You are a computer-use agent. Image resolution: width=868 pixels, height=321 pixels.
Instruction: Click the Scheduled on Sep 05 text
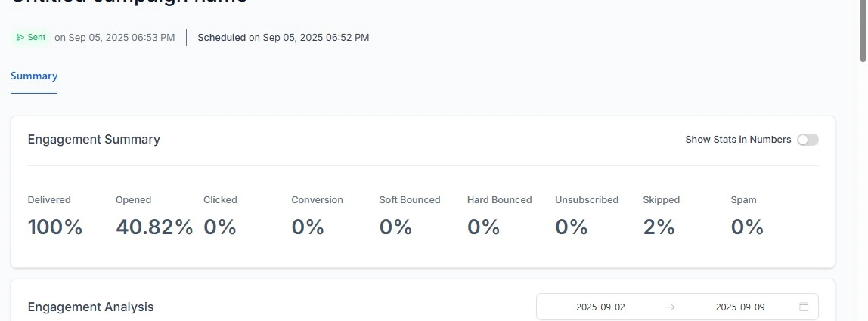(x=284, y=38)
